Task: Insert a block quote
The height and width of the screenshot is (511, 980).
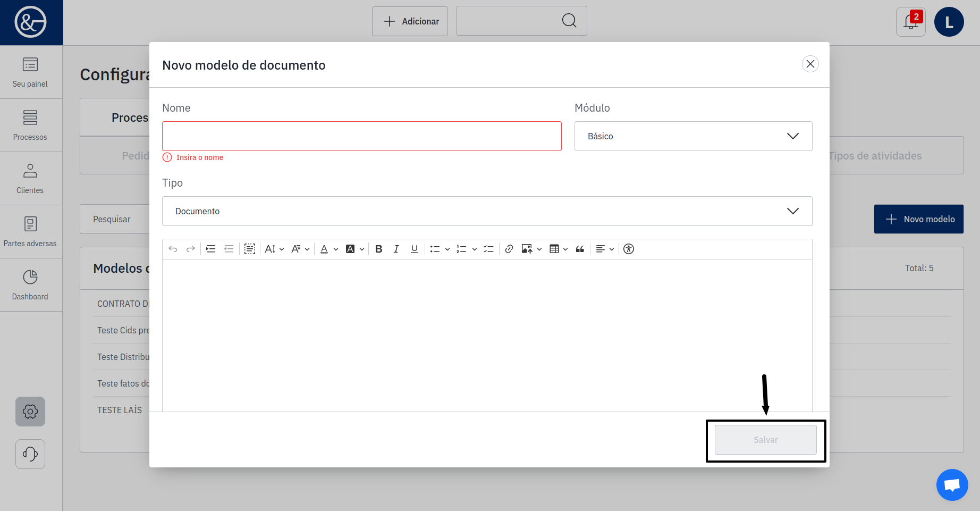Action: click(x=580, y=249)
